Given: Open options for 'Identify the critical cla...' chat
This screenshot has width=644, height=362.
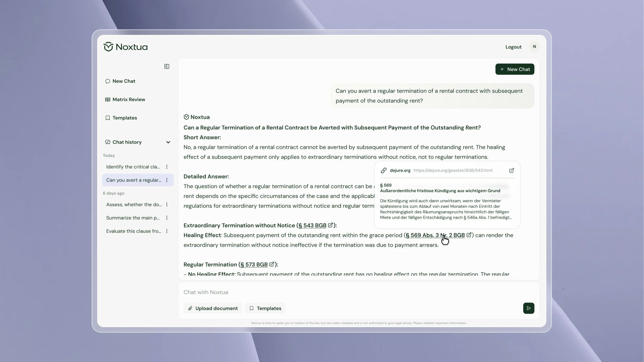Looking at the screenshot, I should (167, 167).
